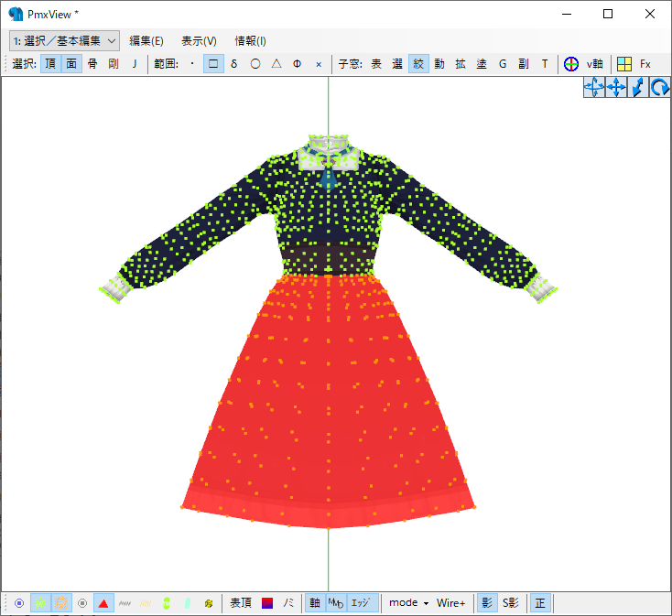Screen dimensions: 672x616
Task: Select triangle range selection icon
Action: tap(276, 64)
